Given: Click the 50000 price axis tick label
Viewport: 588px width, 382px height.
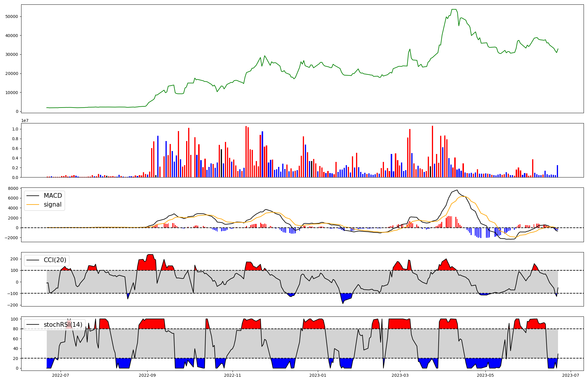Looking at the screenshot, I should [12, 17].
